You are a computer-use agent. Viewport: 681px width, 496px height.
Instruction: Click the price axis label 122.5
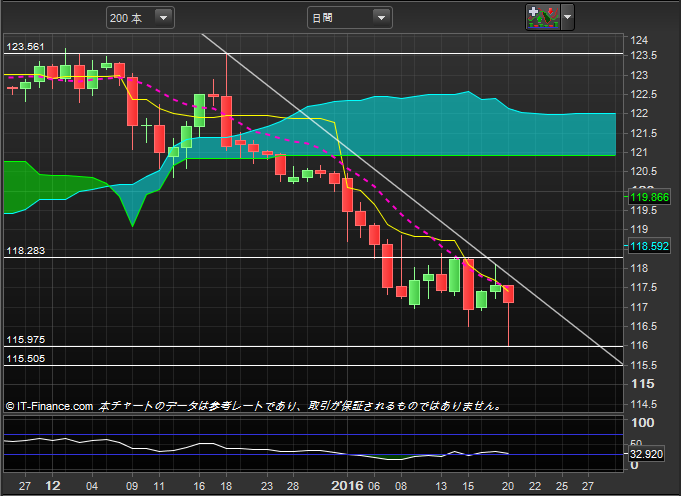(x=643, y=94)
